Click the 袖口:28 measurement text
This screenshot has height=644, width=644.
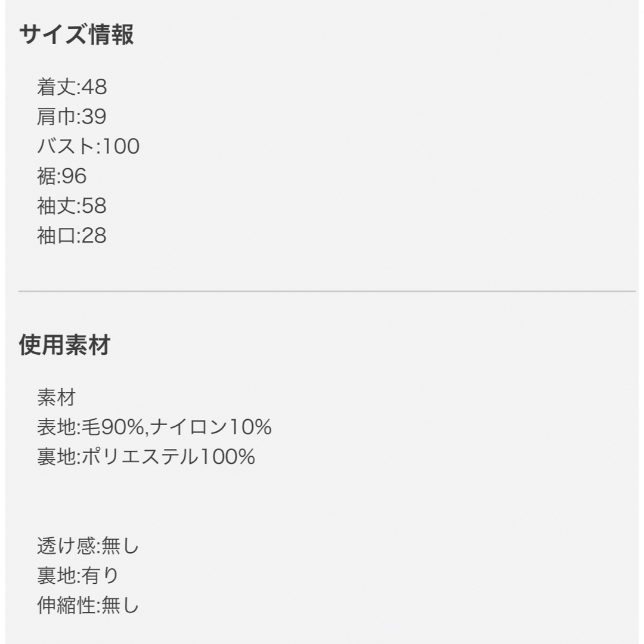(72, 236)
